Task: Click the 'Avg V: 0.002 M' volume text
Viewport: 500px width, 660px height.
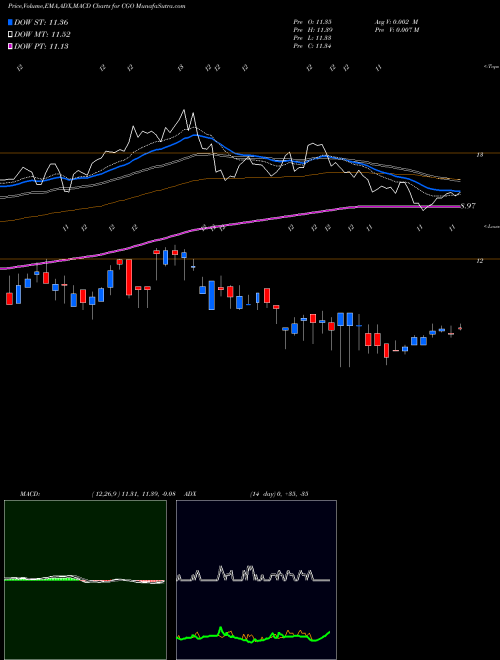Action: 396,22
